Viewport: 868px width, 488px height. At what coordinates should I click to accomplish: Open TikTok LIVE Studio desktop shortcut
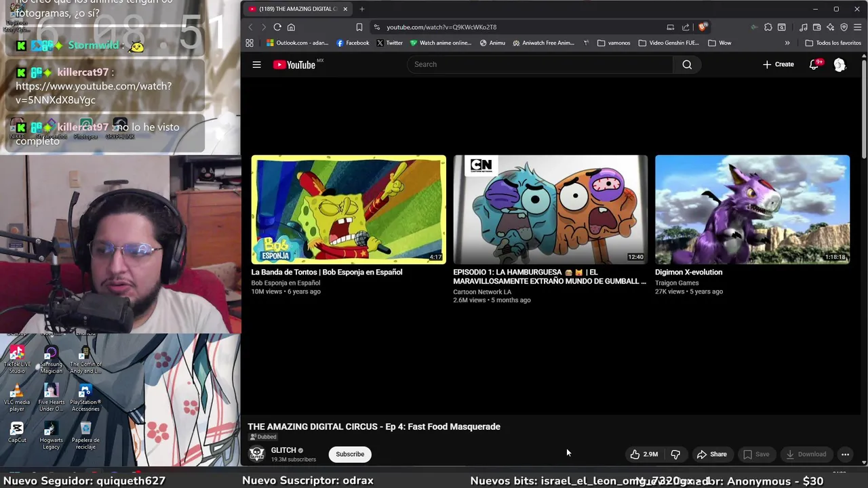tap(17, 359)
